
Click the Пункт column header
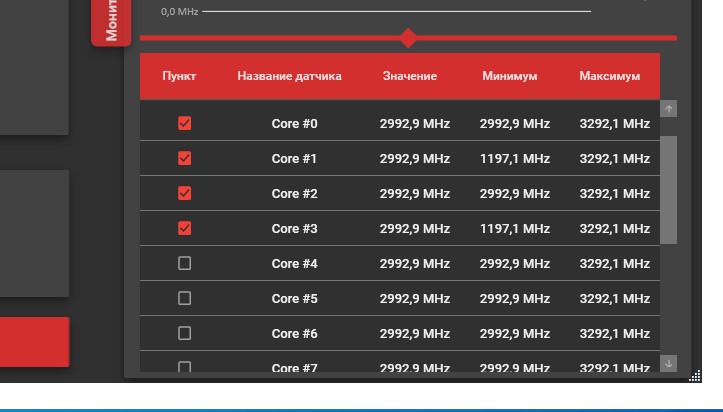click(179, 76)
